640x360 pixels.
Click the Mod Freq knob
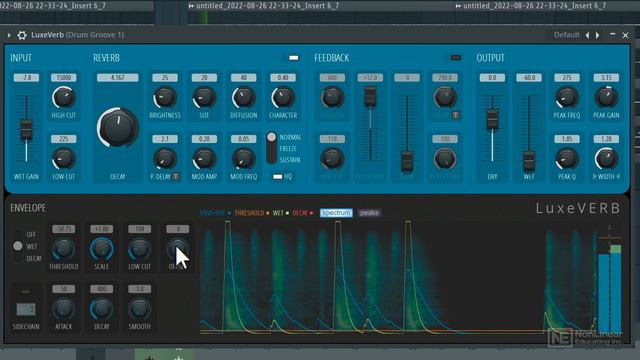click(244, 159)
